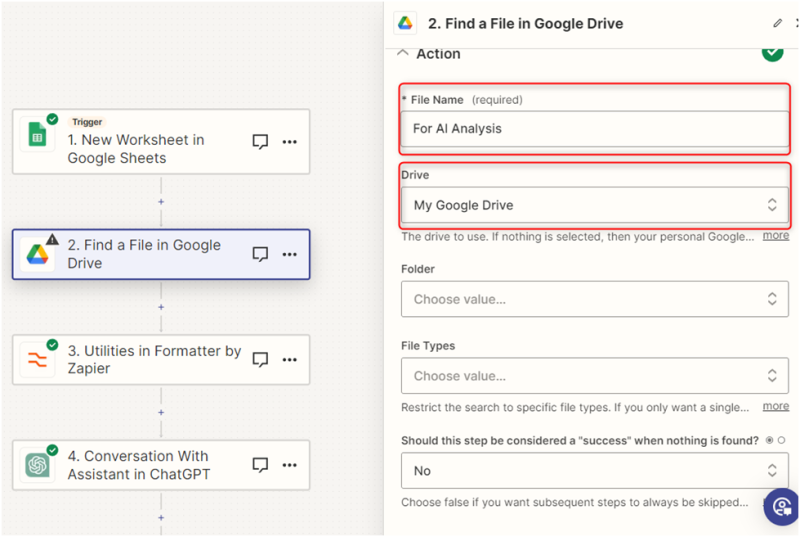Open the three-dot menu for Formatter step
This screenshot has width=800, height=537.
(x=289, y=359)
